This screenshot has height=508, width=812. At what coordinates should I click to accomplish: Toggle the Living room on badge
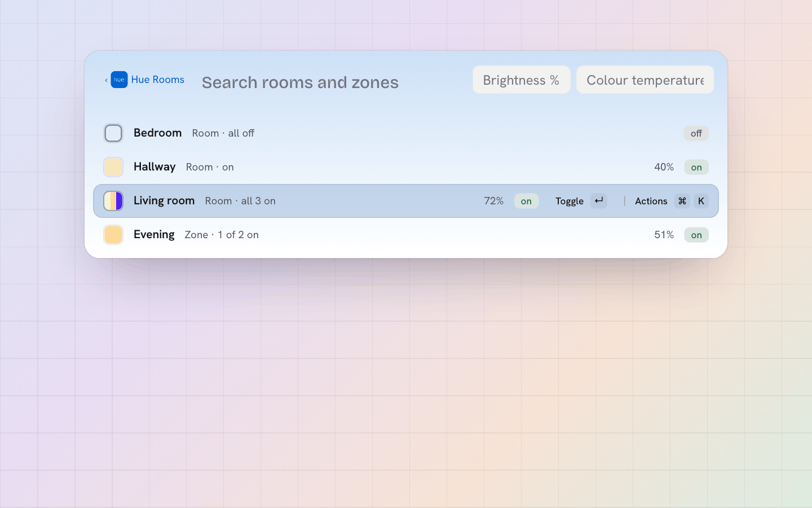pos(526,201)
